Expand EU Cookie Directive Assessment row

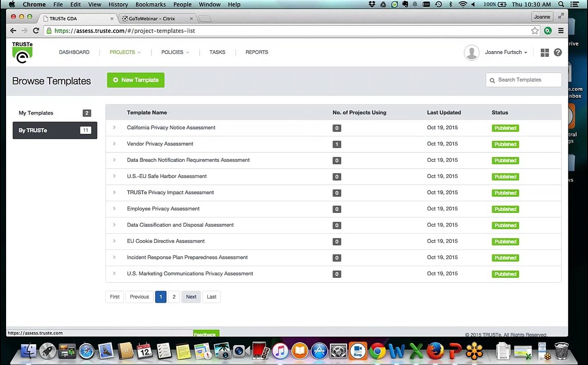pyautogui.click(x=115, y=241)
